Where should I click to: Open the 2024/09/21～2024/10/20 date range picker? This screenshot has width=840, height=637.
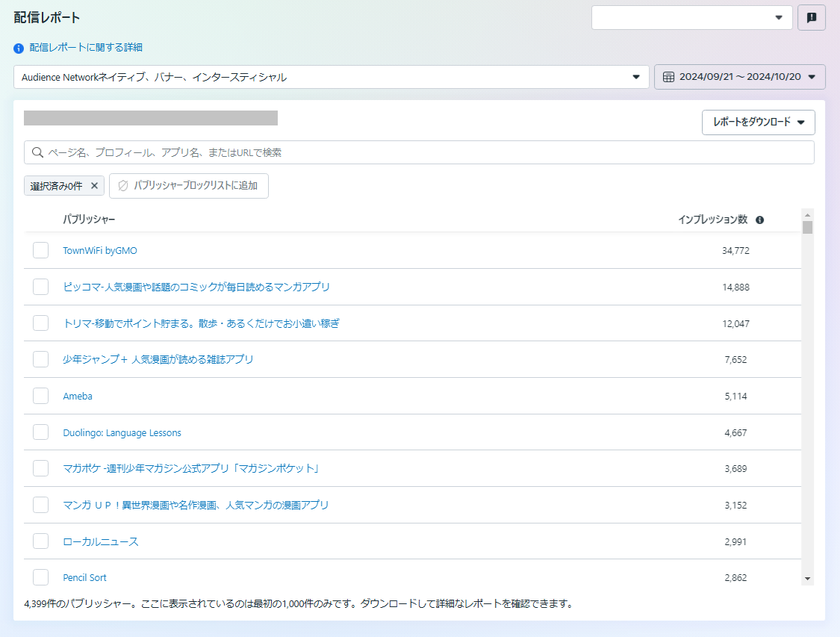(739, 77)
